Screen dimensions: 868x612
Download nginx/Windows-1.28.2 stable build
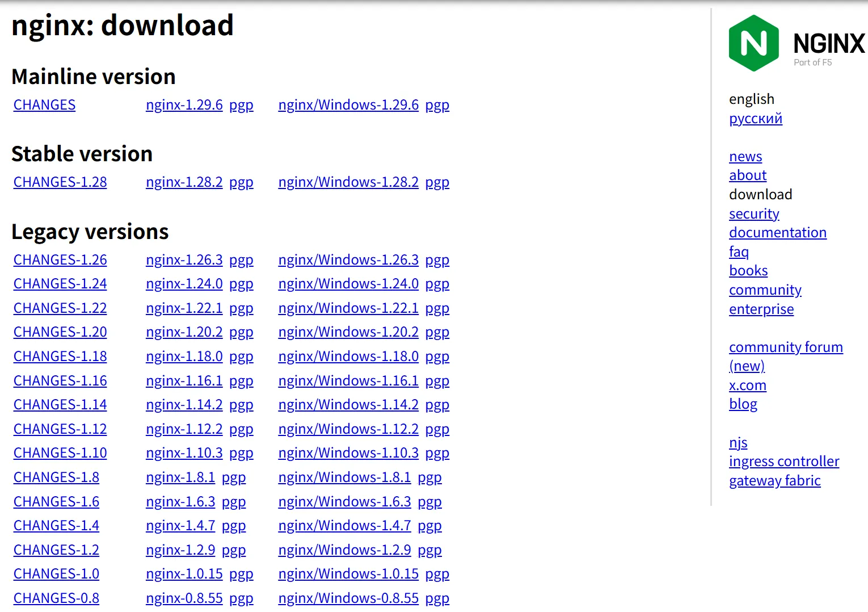[x=348, y=182]
